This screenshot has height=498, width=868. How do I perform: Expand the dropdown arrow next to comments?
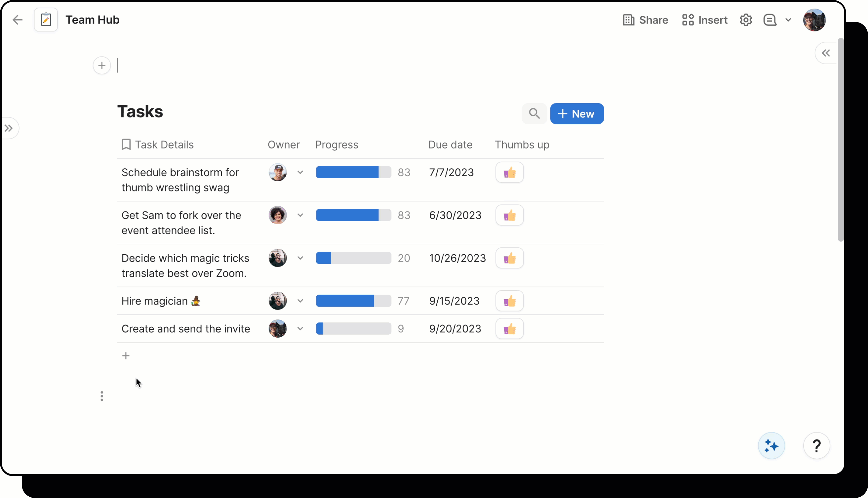click(x=788, y=20)
